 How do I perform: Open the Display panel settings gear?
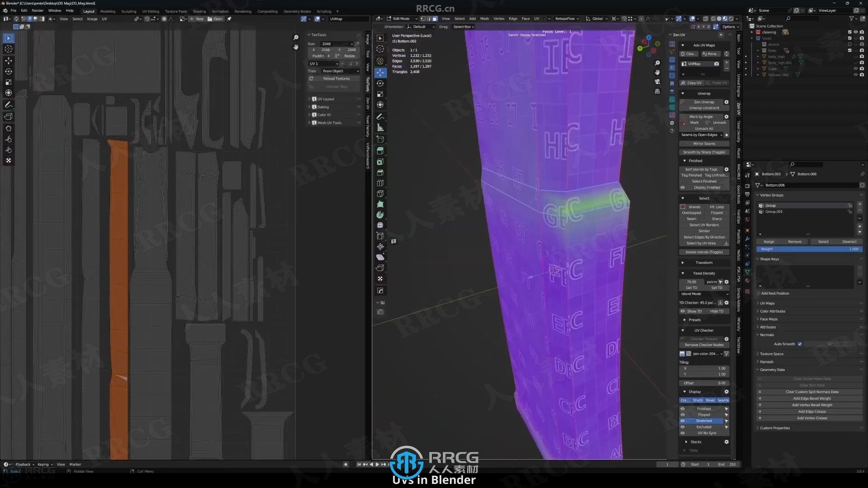pos(726,392)
